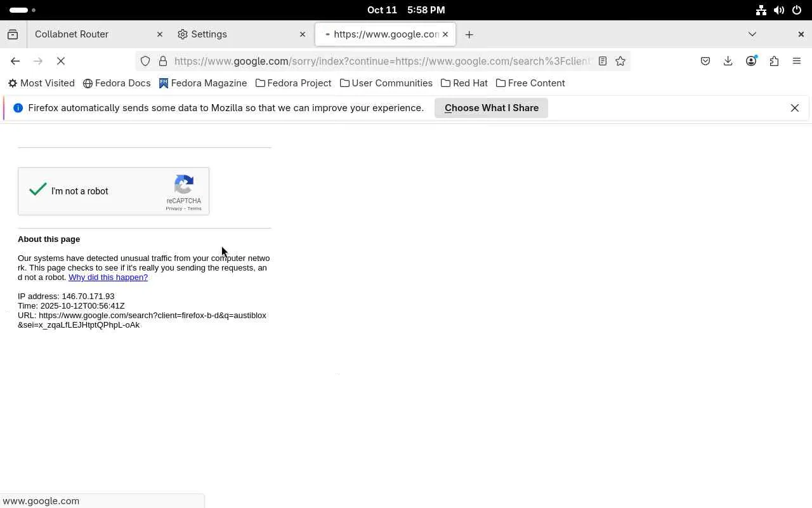The width and height of the screenshot is (812, 508).
Task: Open the Firefox account menu
Action: [751, 61]
